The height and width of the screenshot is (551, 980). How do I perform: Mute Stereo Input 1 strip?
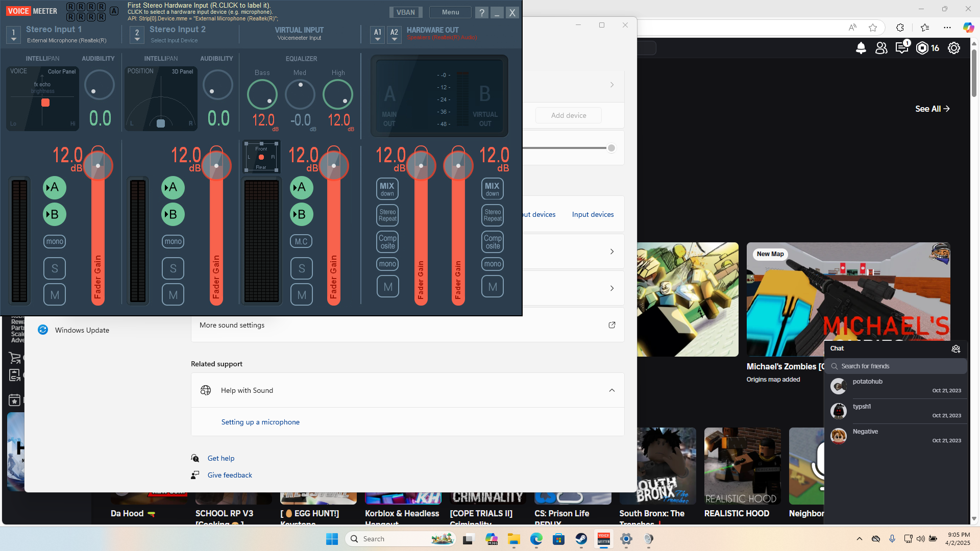pos(55,294)
